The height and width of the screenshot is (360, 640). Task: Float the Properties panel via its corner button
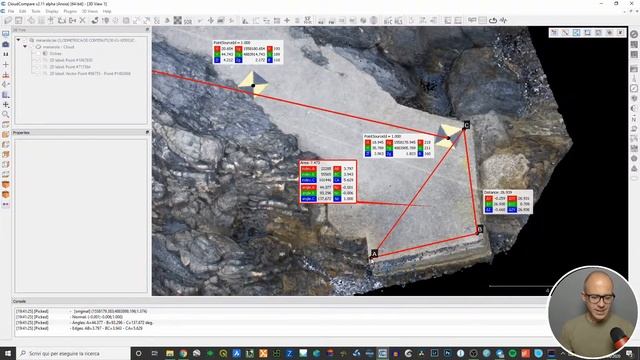(x=147, y=133)
